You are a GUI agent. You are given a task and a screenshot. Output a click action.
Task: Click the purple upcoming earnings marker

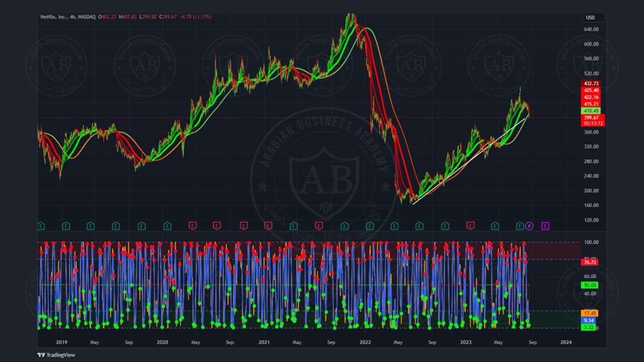(x=545, y=226)
